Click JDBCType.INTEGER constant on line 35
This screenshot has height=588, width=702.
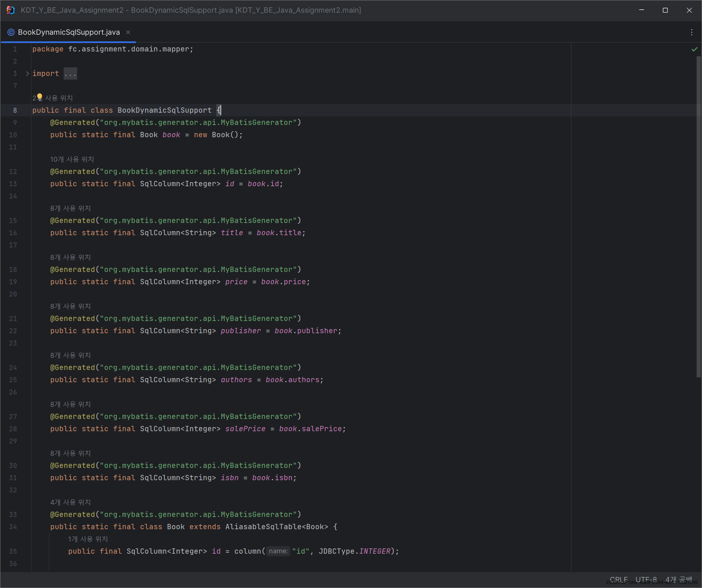[x=354, y=551]
